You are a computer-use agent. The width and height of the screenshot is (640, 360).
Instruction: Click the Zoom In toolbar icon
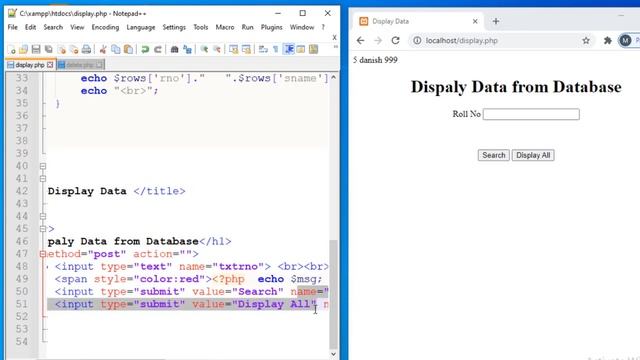(x=204, y=49)
